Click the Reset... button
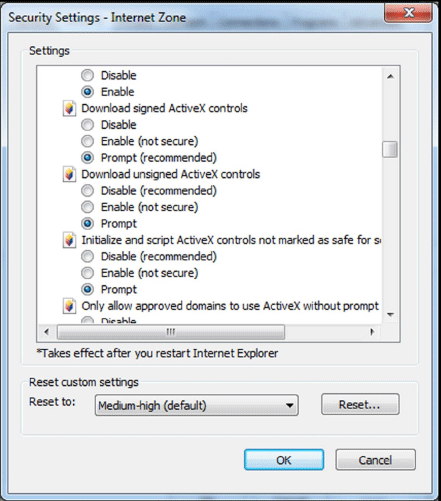The height and width of the screenshot is (501, 441). [360, 404]
